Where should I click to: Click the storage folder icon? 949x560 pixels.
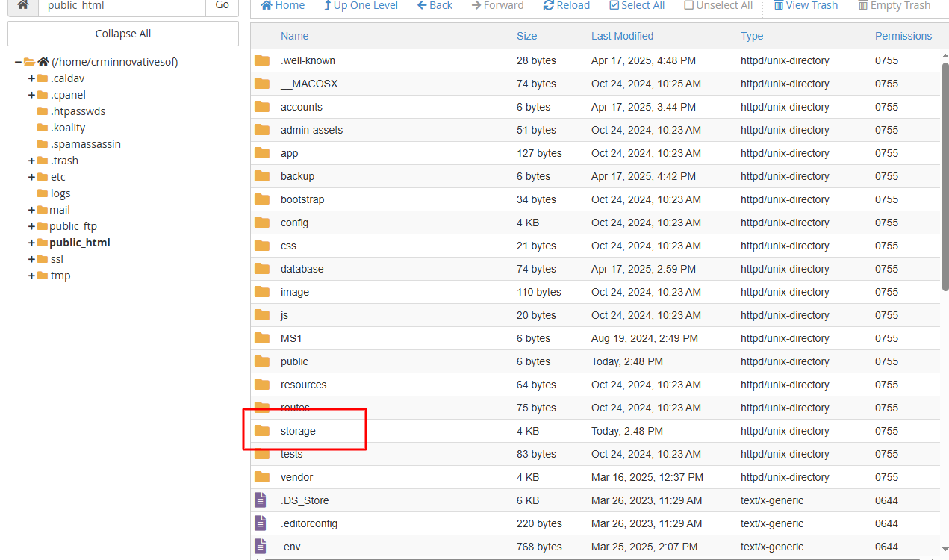pyautogui.click(x=262, y=431)
